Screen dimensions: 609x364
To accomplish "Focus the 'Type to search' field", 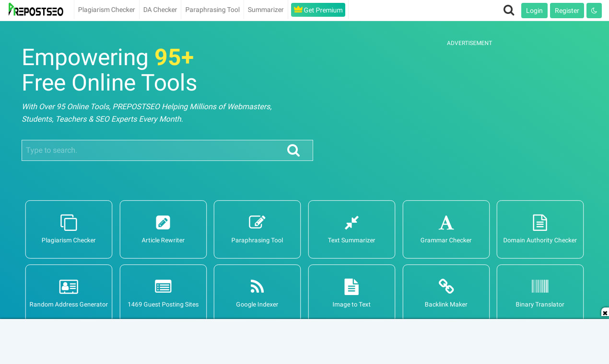I will pos(167,150).
